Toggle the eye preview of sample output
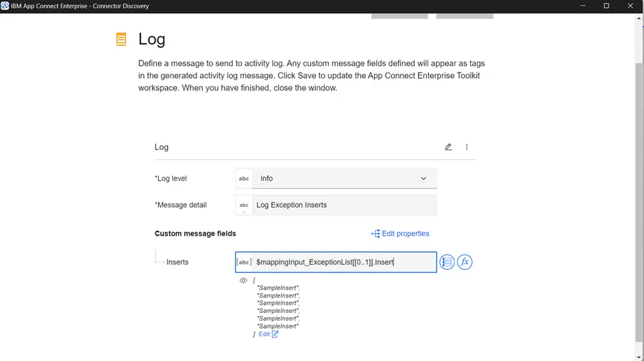The width and height of the screenshot is (644, 361). pyautogui.click(x=243, y=280)
